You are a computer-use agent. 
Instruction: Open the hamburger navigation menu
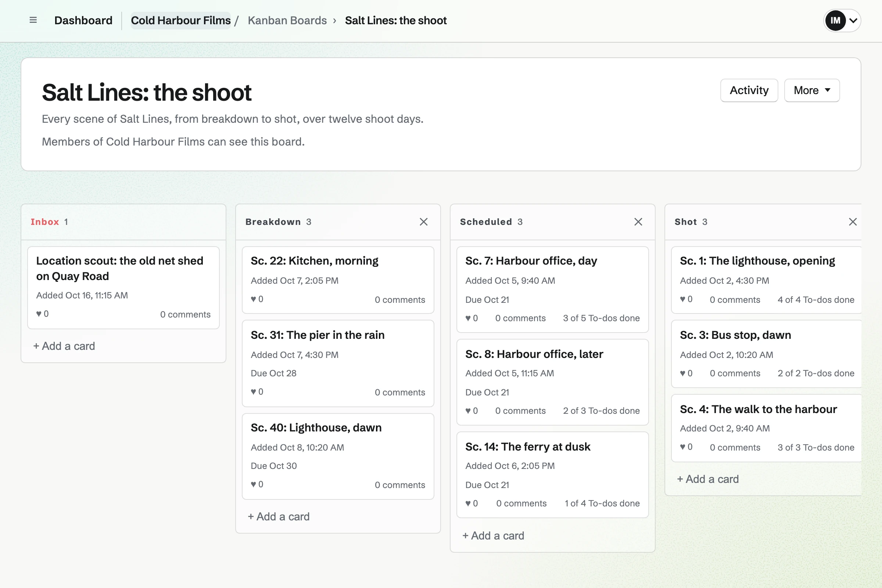[33, 20]
